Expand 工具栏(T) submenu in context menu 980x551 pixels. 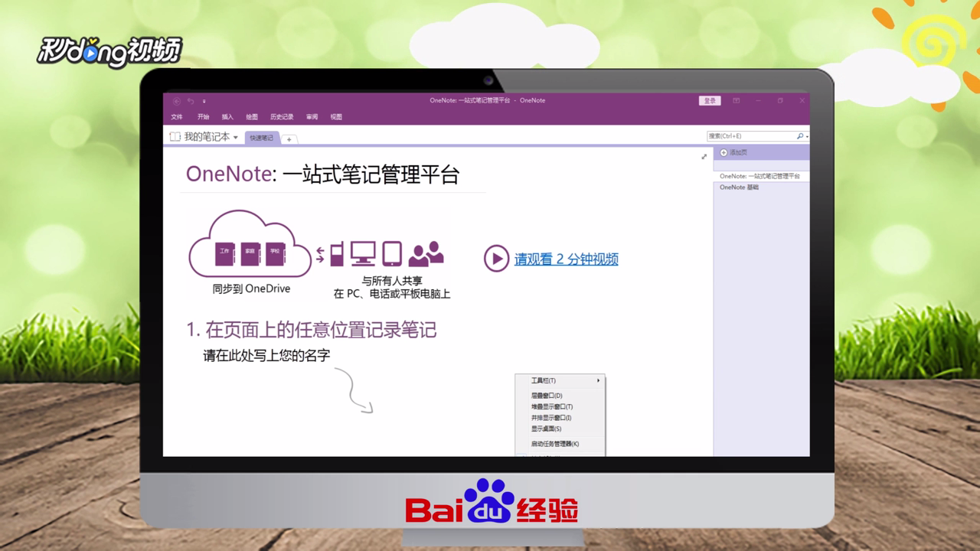560,380
